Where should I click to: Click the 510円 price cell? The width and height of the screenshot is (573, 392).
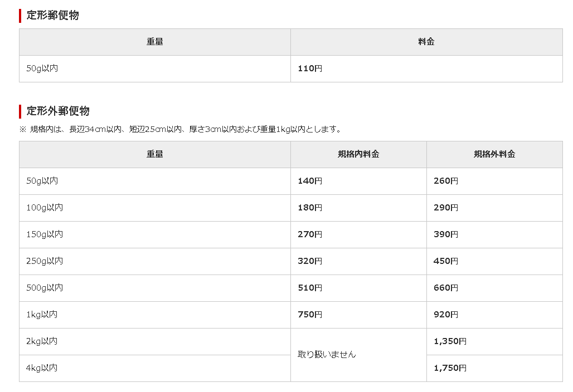pyautogui.click(x=358, y=288)
